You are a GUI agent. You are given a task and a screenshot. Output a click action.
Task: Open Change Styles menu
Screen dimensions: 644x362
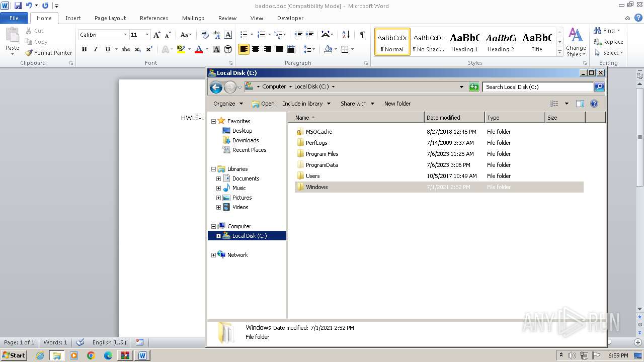point(576,42)
